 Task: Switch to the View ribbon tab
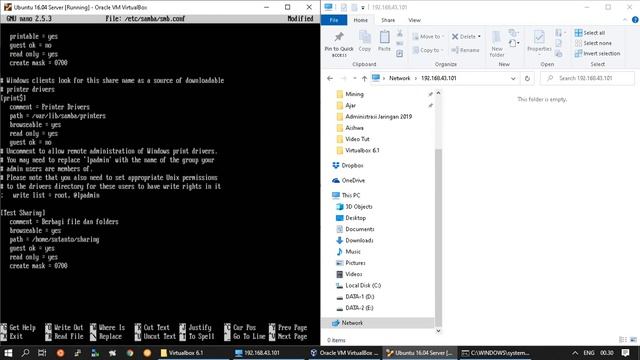(x=414, y=20)
